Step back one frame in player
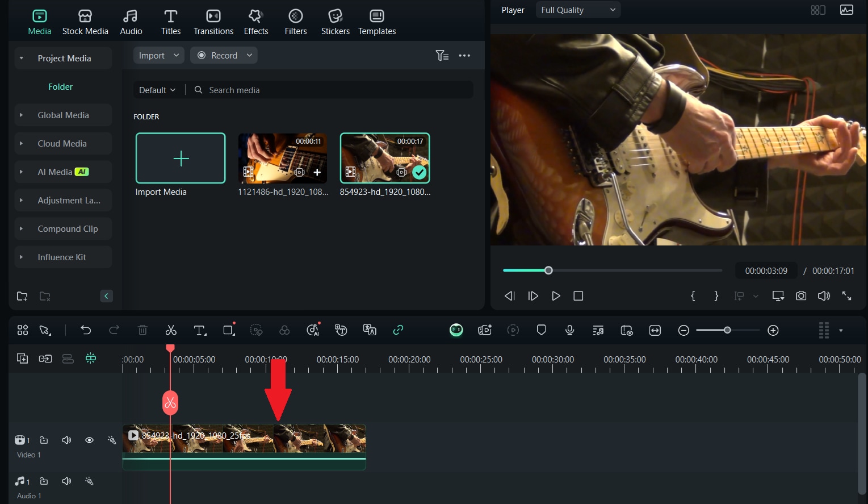The width and height of the screenshot is (868, 504). coord(510,295)
